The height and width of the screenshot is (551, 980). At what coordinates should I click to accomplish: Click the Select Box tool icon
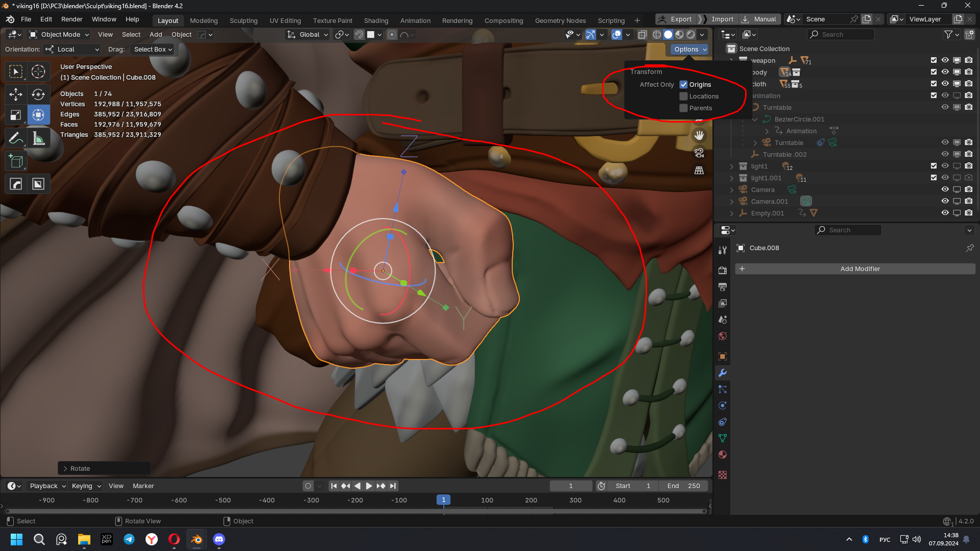(x=16, y=71)
